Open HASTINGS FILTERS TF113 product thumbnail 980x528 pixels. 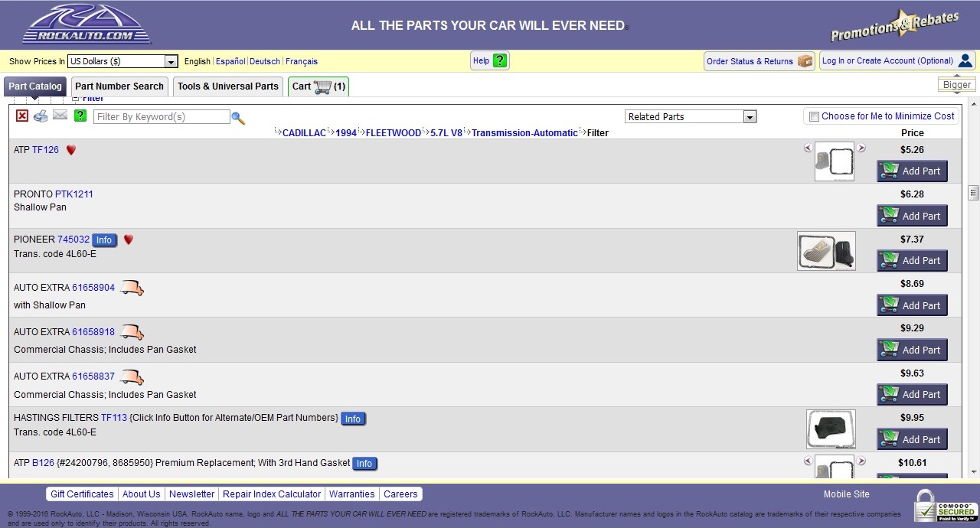(x=831, y=429)
